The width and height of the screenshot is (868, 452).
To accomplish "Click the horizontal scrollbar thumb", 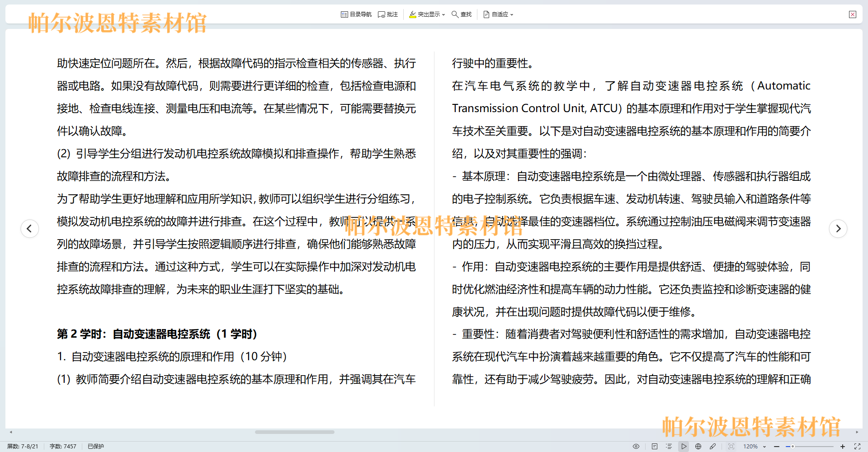I will point(294,432).
